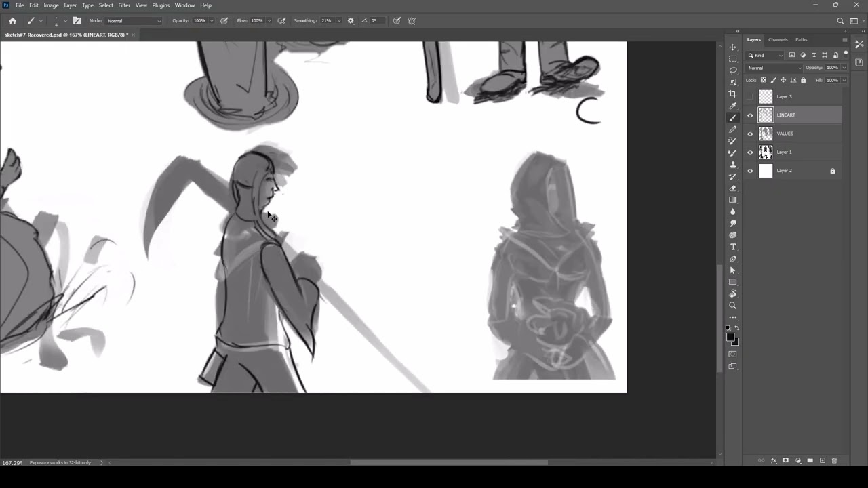Select the Rectangular Marquee tool
The height and width of the screenshot is (488, 868).
pos(732,59)
